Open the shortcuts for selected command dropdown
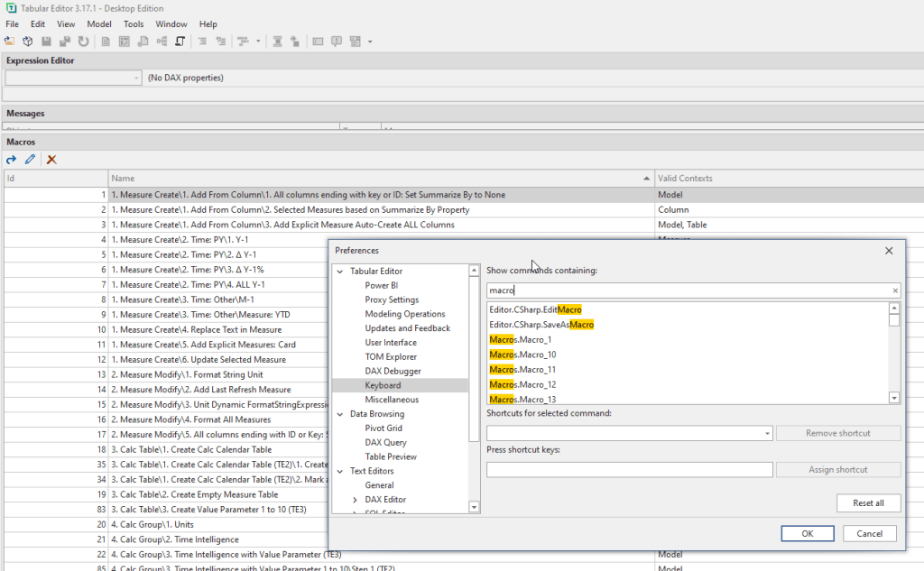 (767, 434)
